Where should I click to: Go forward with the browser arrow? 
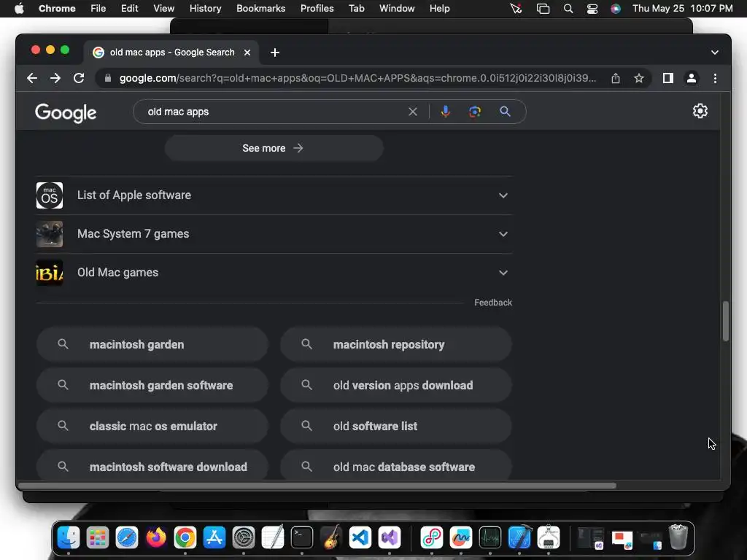pyautogui.click(x=55, y=78)
